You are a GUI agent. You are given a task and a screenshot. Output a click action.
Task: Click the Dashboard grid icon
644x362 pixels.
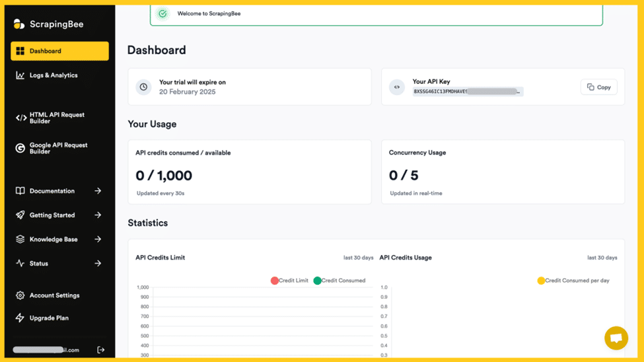(x=20, y=51)
